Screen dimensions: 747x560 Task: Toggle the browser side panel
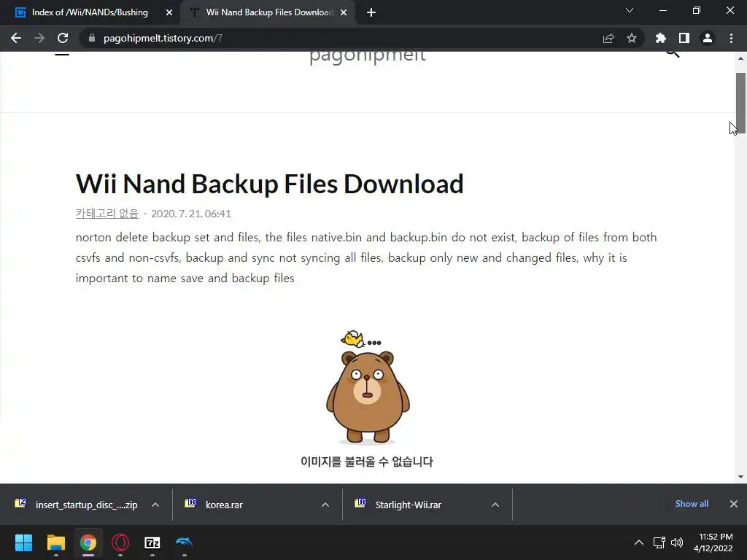click(684, 38)
